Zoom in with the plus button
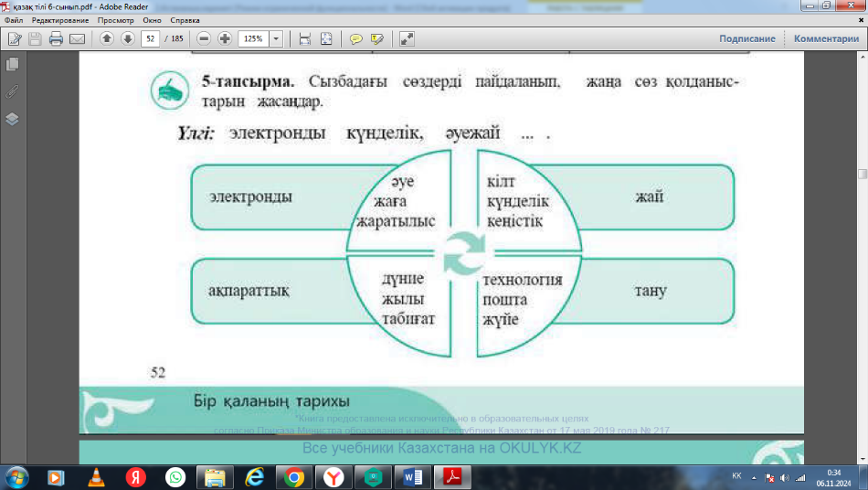868x490 pixels. coord(225,38)
